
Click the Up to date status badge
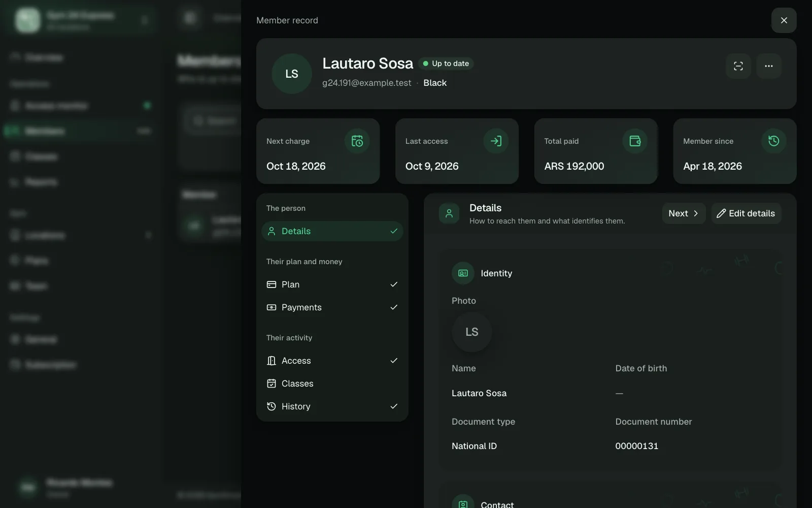click(x=446, y=63)
